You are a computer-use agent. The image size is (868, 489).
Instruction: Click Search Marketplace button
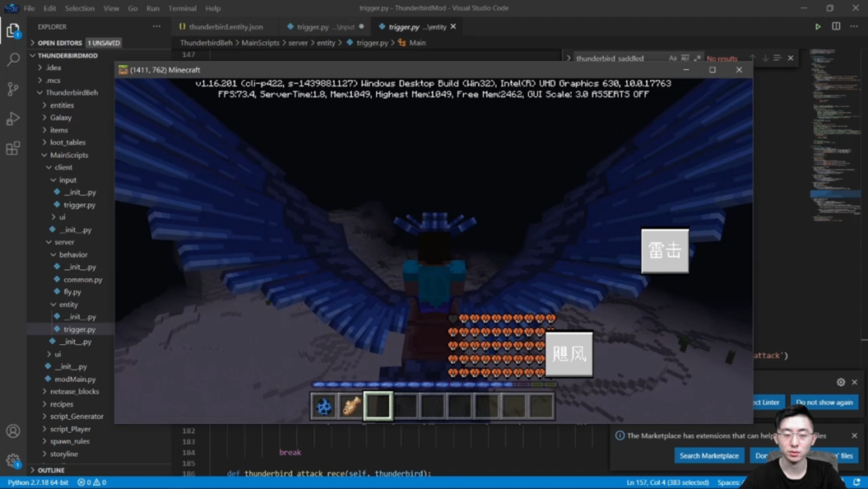click(x=709, y=456)
